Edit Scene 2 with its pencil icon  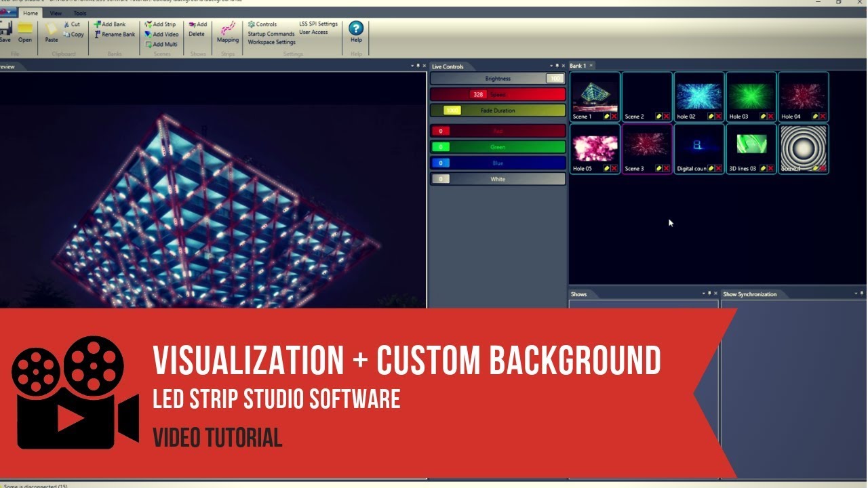point(659,117)
